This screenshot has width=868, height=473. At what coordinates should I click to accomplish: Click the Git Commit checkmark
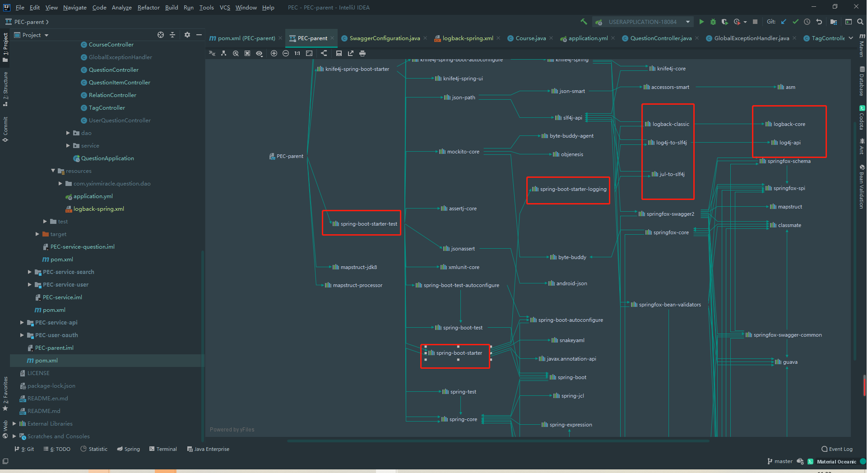click(x=795, y=22)
